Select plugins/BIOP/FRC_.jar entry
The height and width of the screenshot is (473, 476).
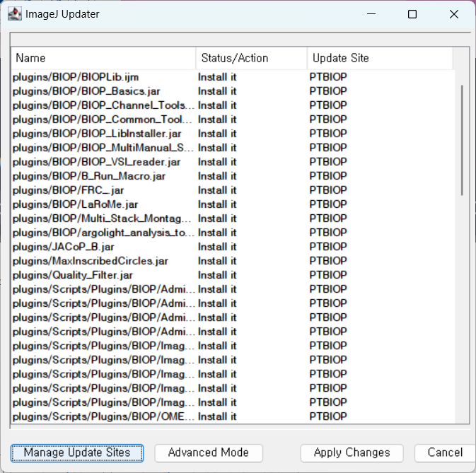[233, 190]
